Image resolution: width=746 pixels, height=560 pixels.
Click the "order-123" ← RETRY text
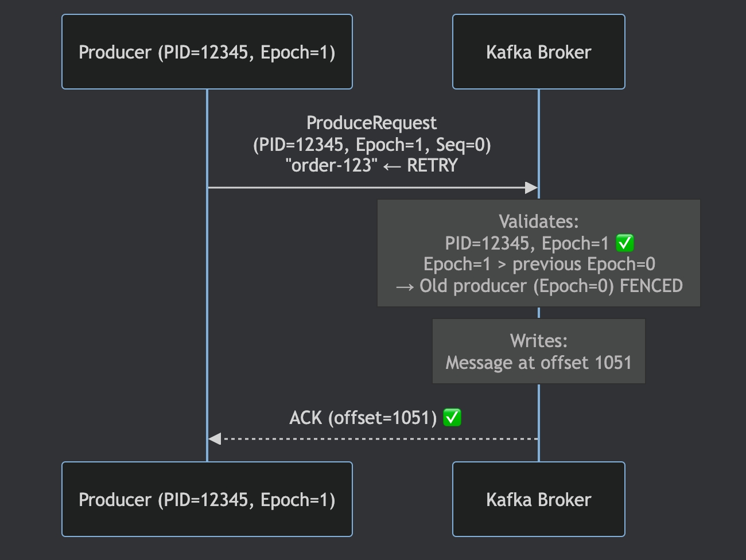click(371, 166)
